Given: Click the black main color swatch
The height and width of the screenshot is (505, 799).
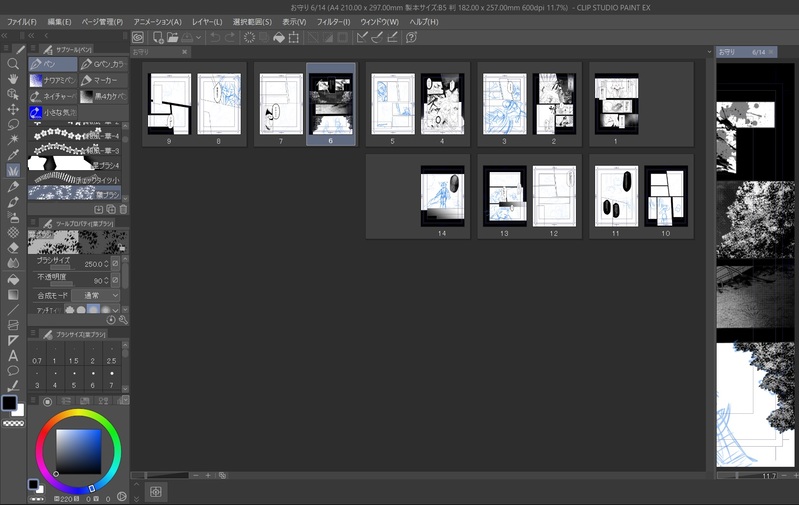Looking at the screenshot, I should point(9,403).
